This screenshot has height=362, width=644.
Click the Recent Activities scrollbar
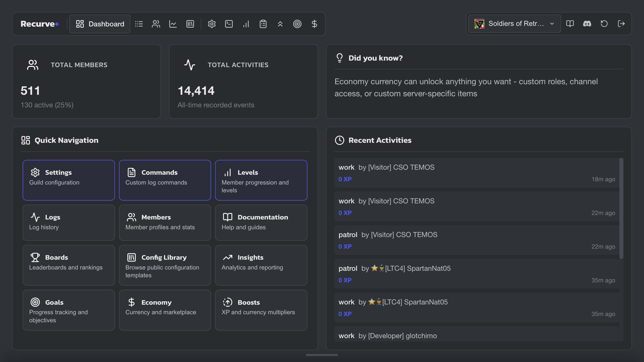pyautogui.click(x=621, y=208)
